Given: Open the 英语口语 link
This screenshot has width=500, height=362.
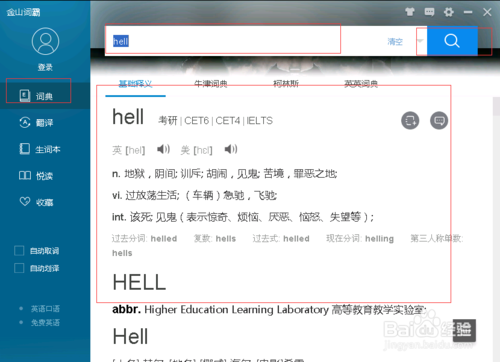Looking at the screenshot, I should (45, 309).
